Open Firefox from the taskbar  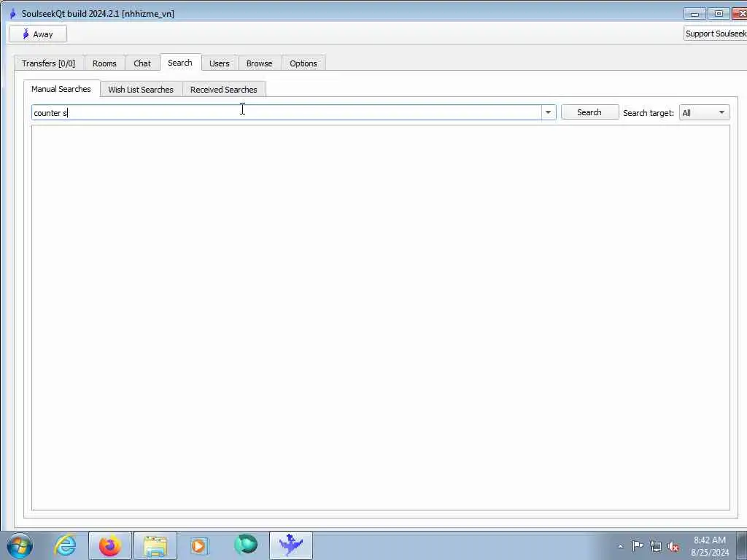click(110, 545)
